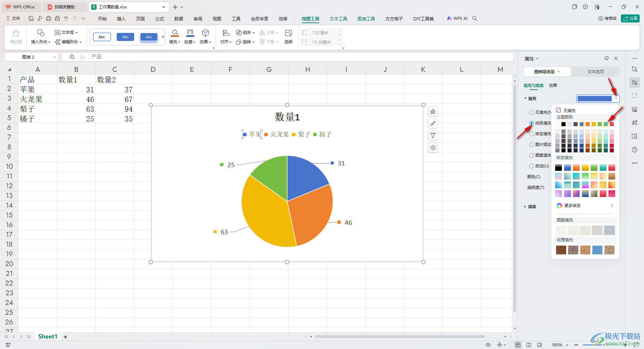Switch to page layout view in status bar
The width and height of the screenshot is (644, 349).
[529, 345]
